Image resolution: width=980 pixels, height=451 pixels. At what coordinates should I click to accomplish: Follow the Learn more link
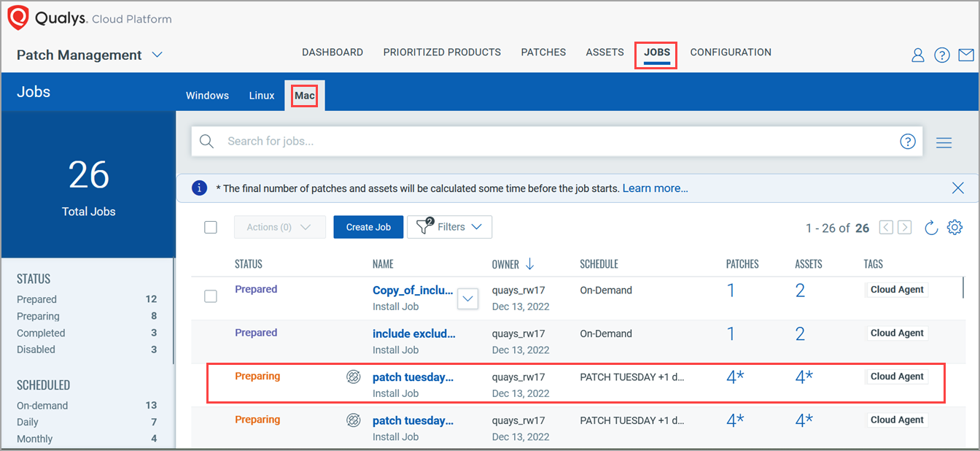(x=655, y=188)
